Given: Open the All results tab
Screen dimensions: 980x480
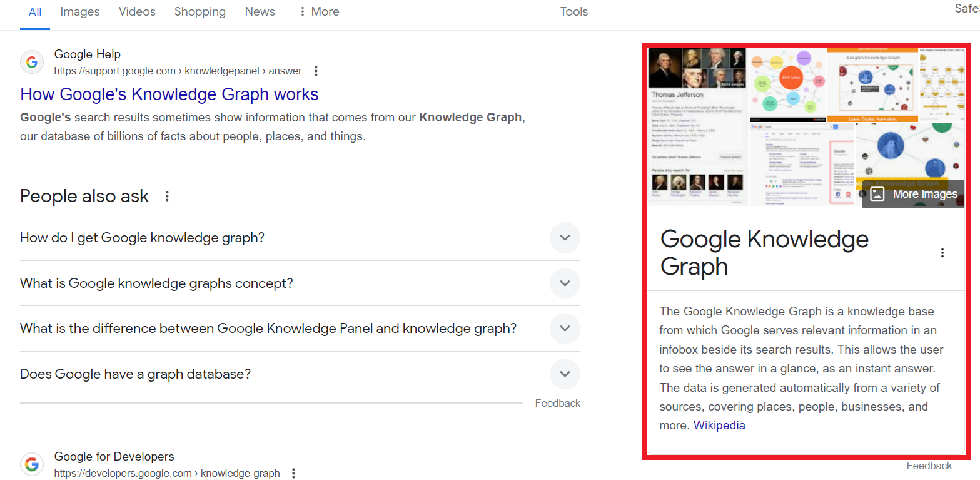Looking at the screenshot, I should click(35, 12).
